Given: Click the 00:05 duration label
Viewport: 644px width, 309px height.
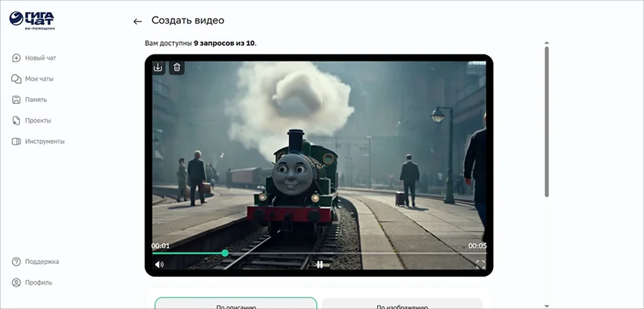Looking at the screenshot, I should click(477, 246).
